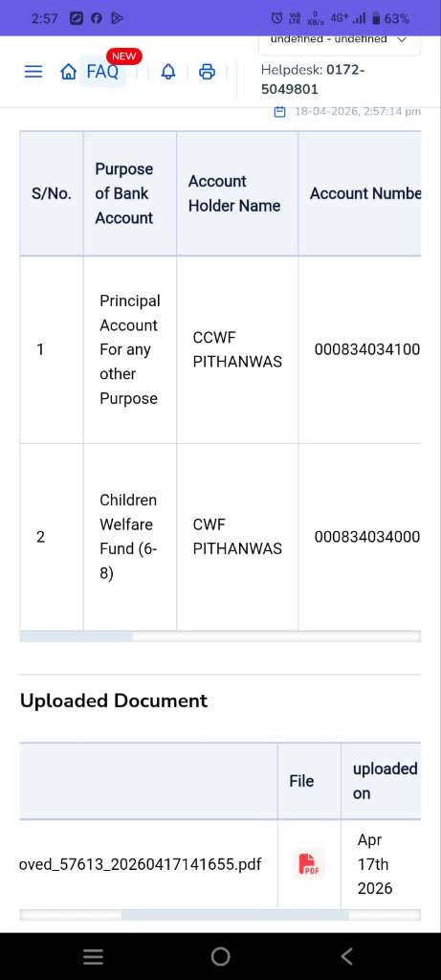The image size is (441, 980).
Task: Tap the Android recent apps button
Action: [94, 956]
